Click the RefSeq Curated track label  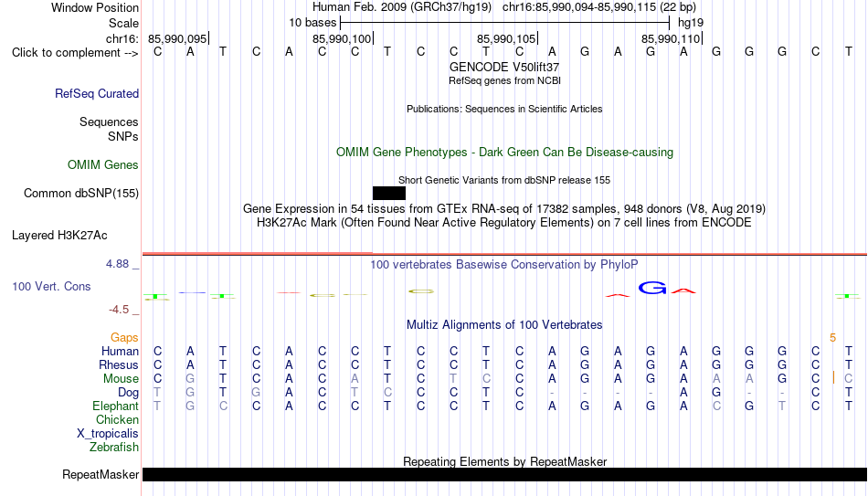click(96, 93)
